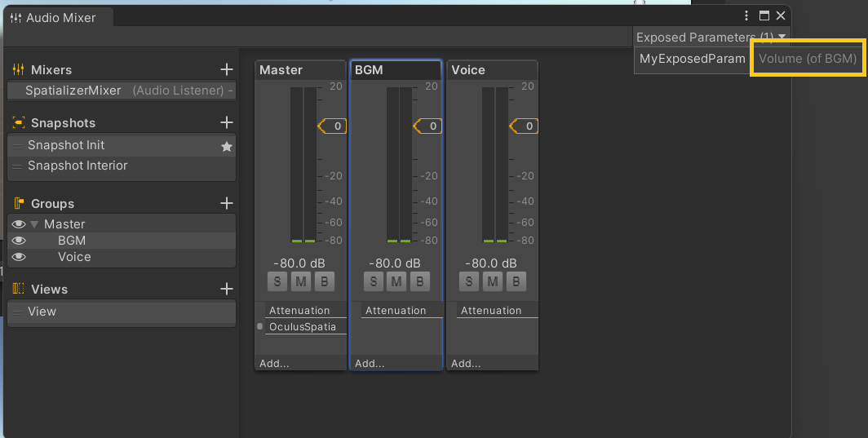Select the Snapshot Init snapshot
The height and width of the screenshot is (438, 868).
coord(122,146)
